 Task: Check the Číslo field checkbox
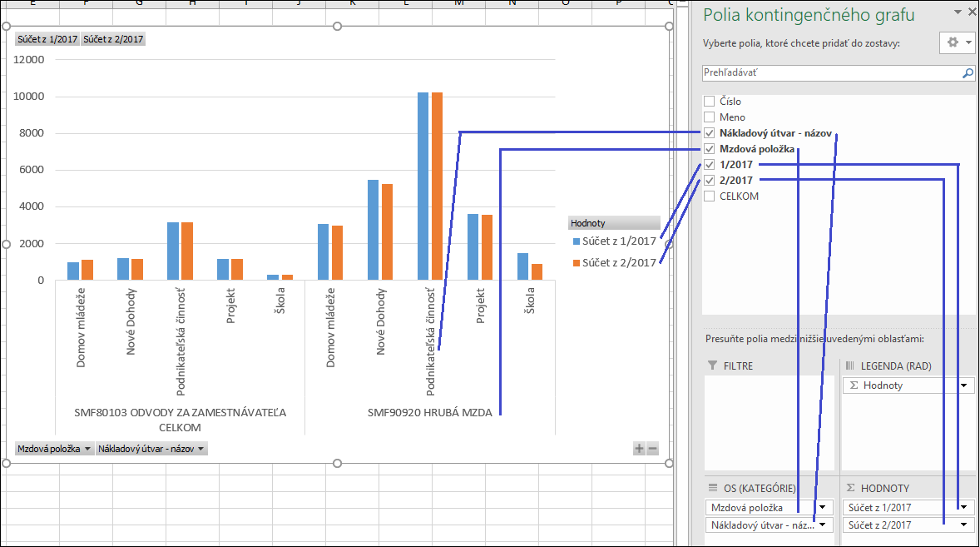click(710, 102)
